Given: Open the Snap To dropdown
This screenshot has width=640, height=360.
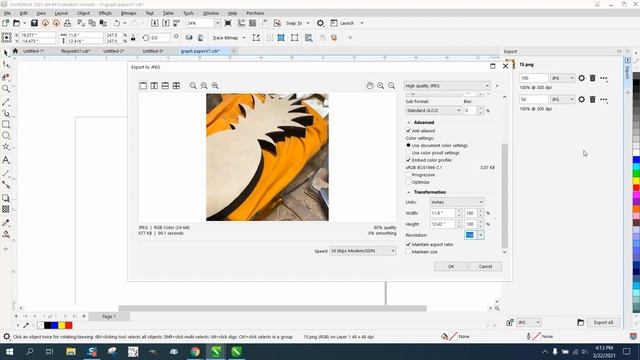Looking at the screenshot, I should 308,23.
